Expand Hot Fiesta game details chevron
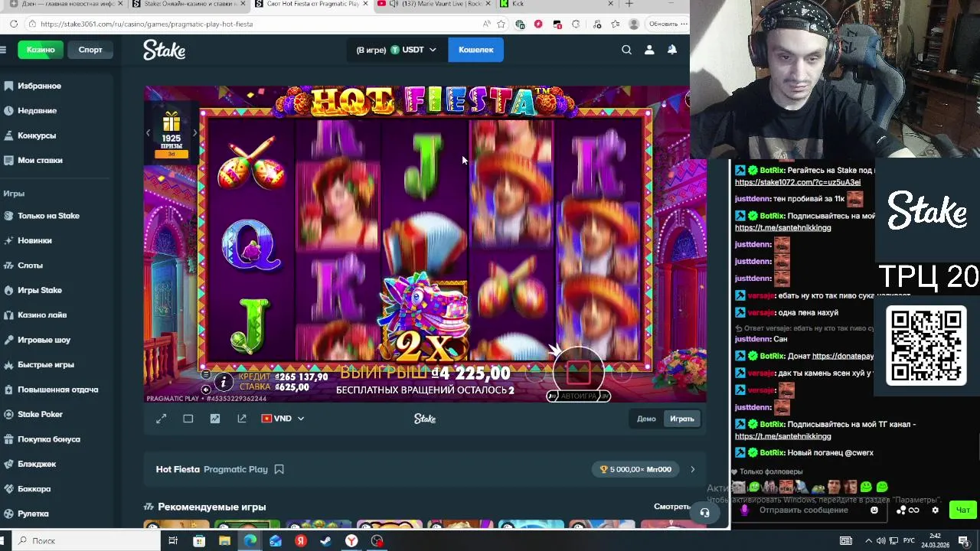The height and width of the screenshot is (551, 980). tap(693, 469)
